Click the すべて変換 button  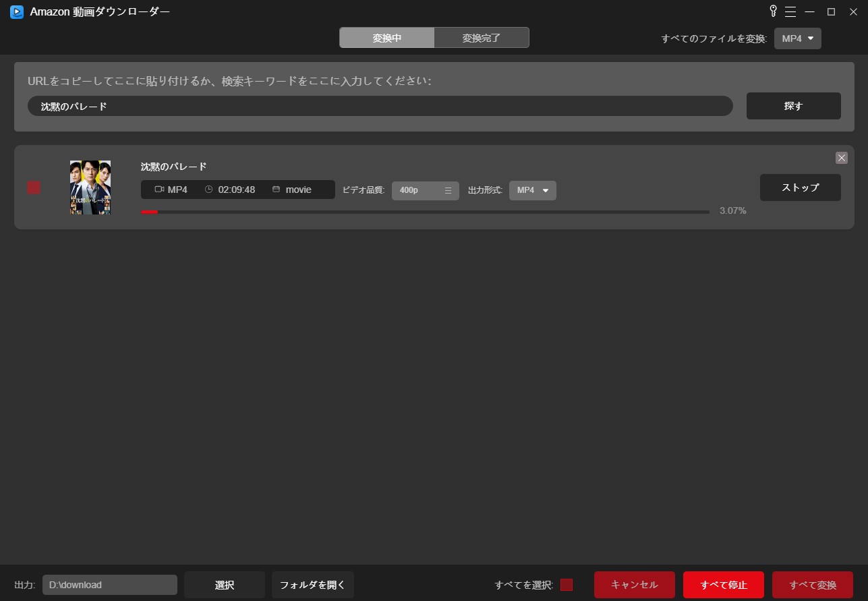[x=813, y=585]
